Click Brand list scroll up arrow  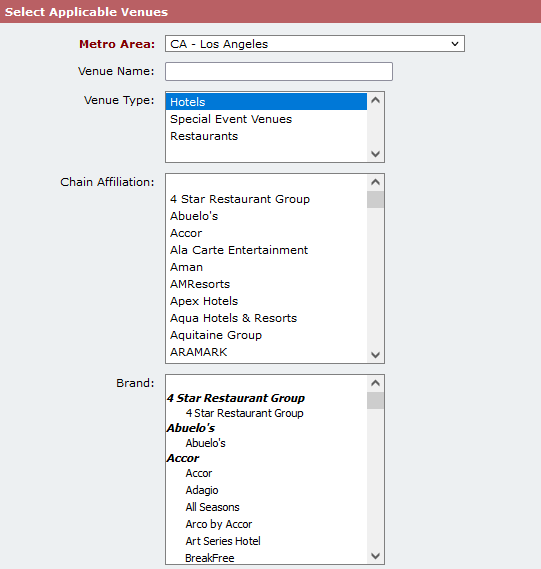(x=376, y=383)
